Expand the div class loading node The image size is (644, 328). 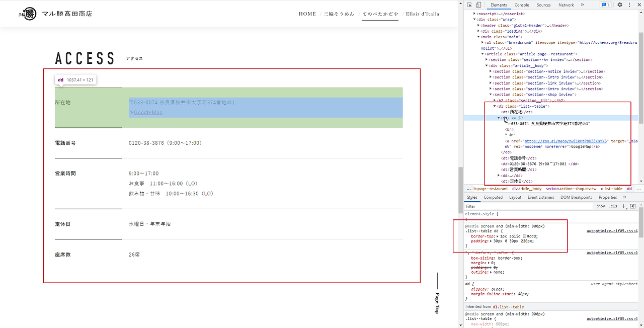(479, 31)
